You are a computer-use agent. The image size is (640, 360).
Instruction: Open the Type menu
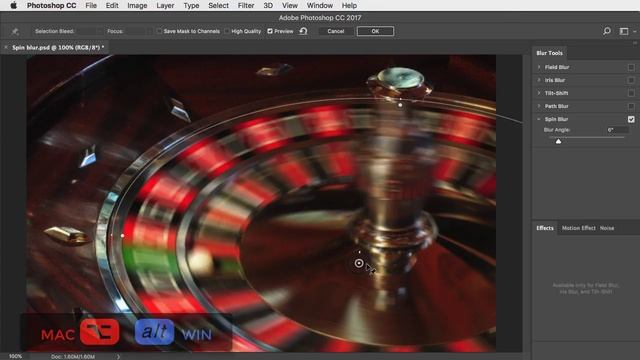tap(191, 5)
